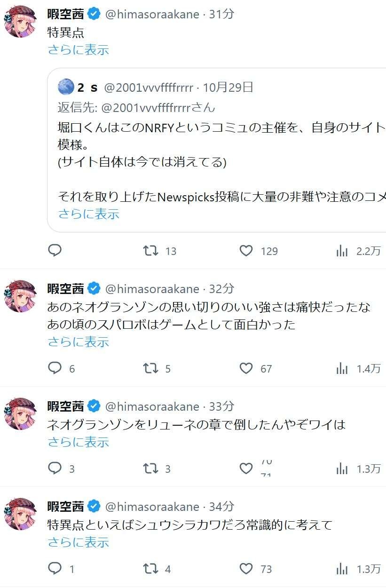Retweet the post with 13 reposts
The image size is (386, 588).
[151, 251]
